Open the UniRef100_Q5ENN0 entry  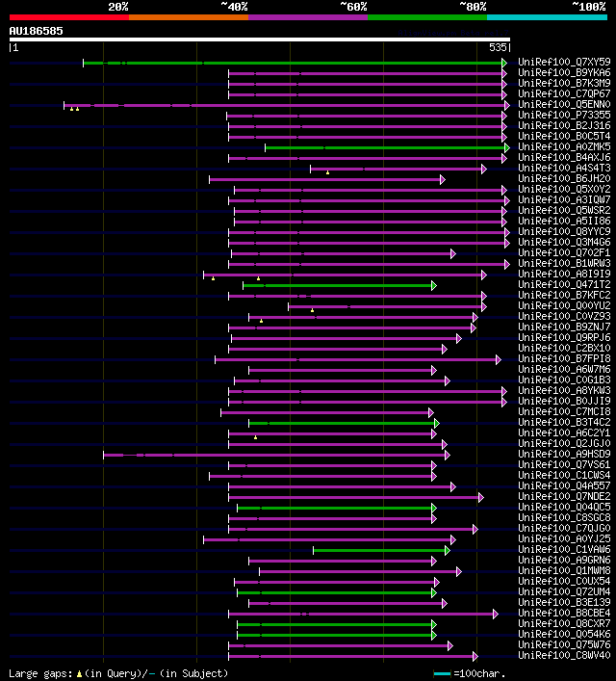(x=564, y=105)
